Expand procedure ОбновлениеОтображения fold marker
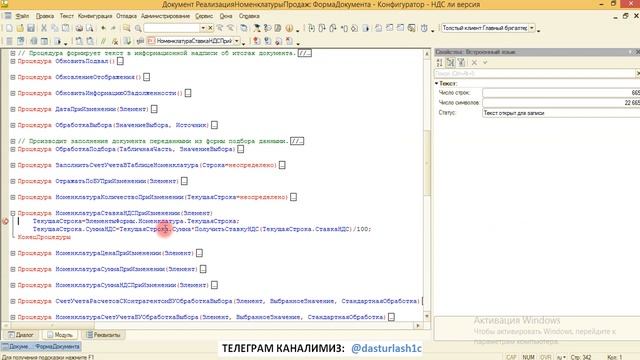Image resolution: width=640 pixels, height=360 pixels. pos(13,77)
